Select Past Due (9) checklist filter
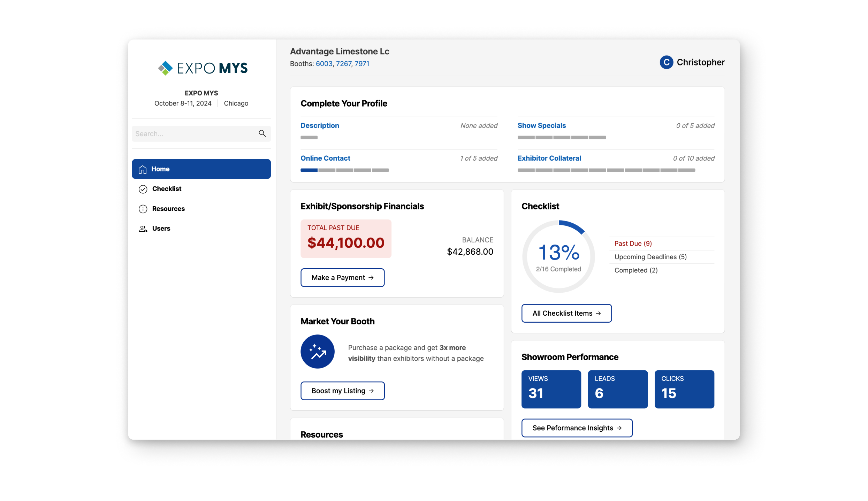Image resolution: width=868 pixels, height=501 pixels. [633, 244]
